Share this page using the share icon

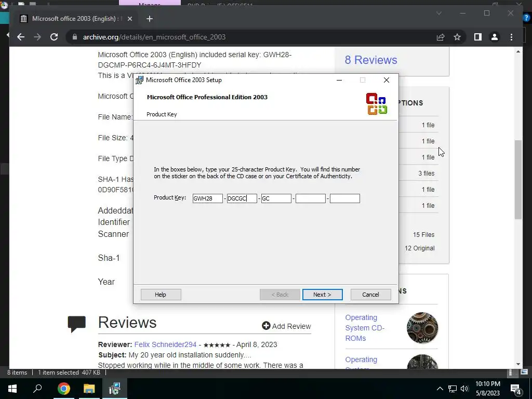441,37
